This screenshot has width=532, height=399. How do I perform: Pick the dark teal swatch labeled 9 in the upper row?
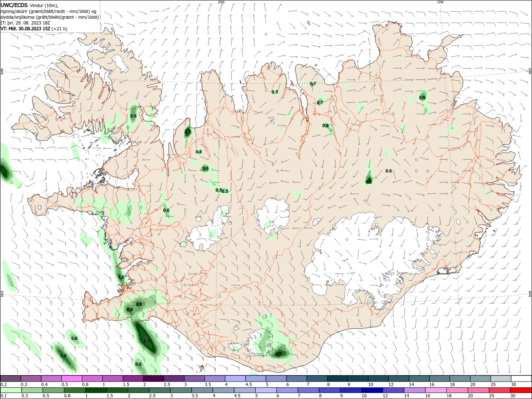coord(337,378)
